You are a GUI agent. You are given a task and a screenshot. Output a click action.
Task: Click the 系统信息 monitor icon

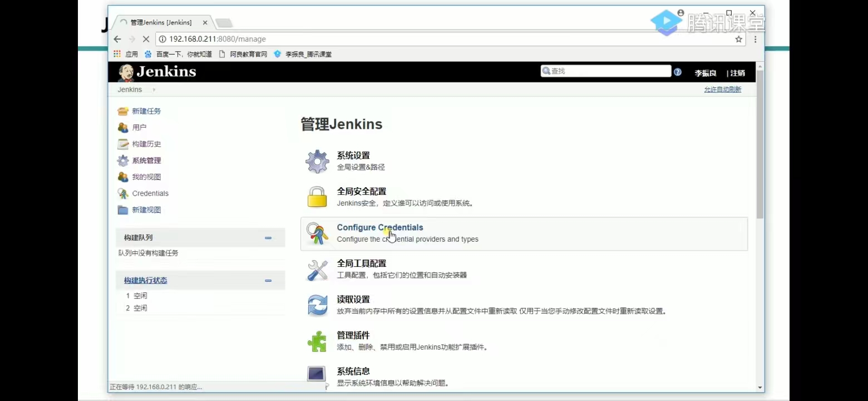[317, 375]
